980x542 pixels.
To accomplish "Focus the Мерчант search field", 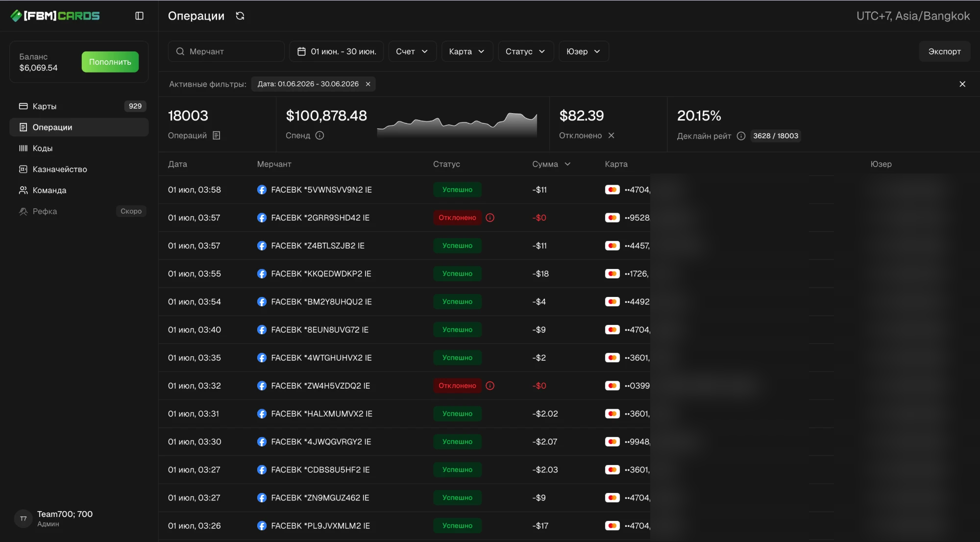I will coord(226,51).
